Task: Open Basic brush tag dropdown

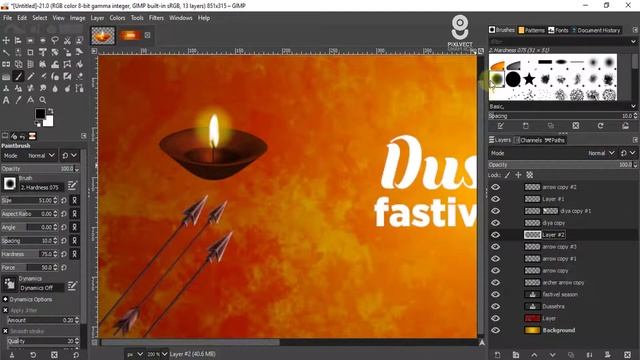Action: [x=633, y=106]
